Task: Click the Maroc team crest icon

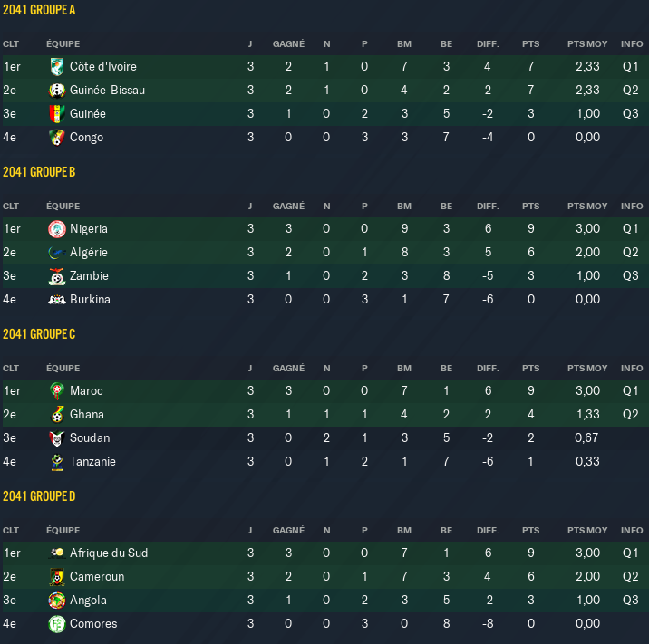Action: pos(57,391)
